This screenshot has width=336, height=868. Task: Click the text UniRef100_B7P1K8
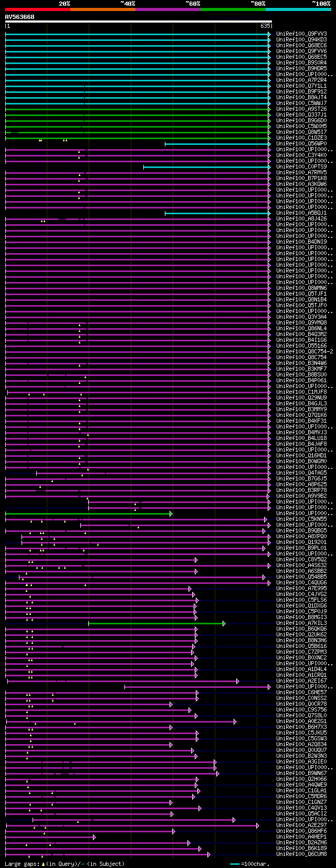coord(301,178)
